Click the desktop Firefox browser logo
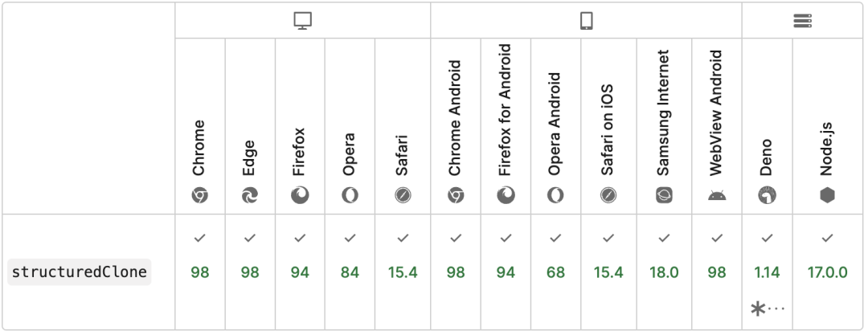 (x=300, y=195)
